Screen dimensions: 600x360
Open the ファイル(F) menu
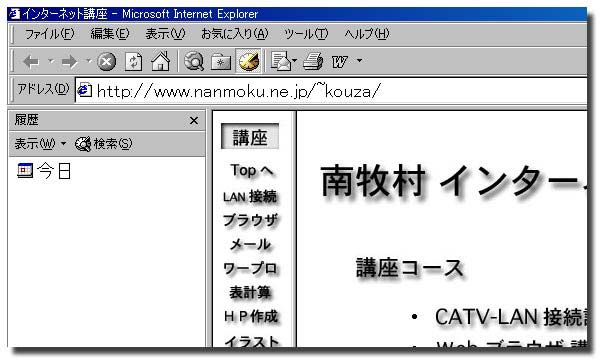49,34
